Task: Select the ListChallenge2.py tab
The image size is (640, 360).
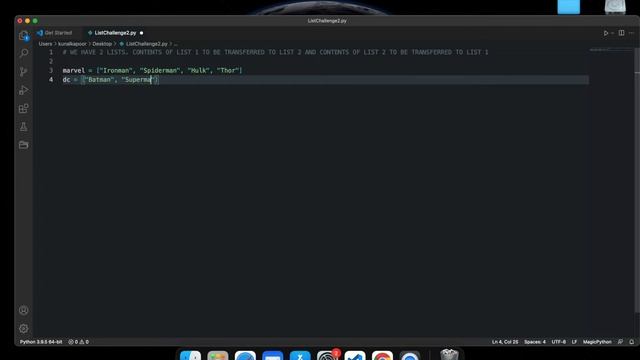Action: pos(115,33)
